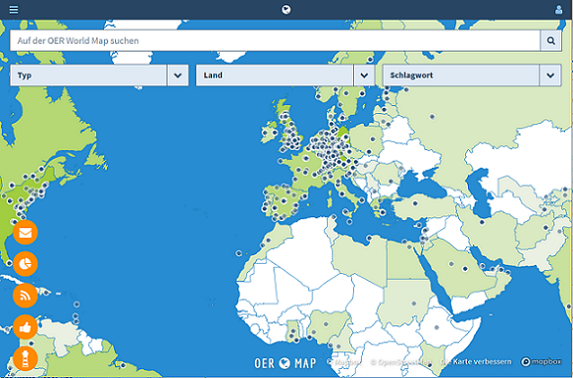Expand the Land dropdown arrow

pos(364,75)
